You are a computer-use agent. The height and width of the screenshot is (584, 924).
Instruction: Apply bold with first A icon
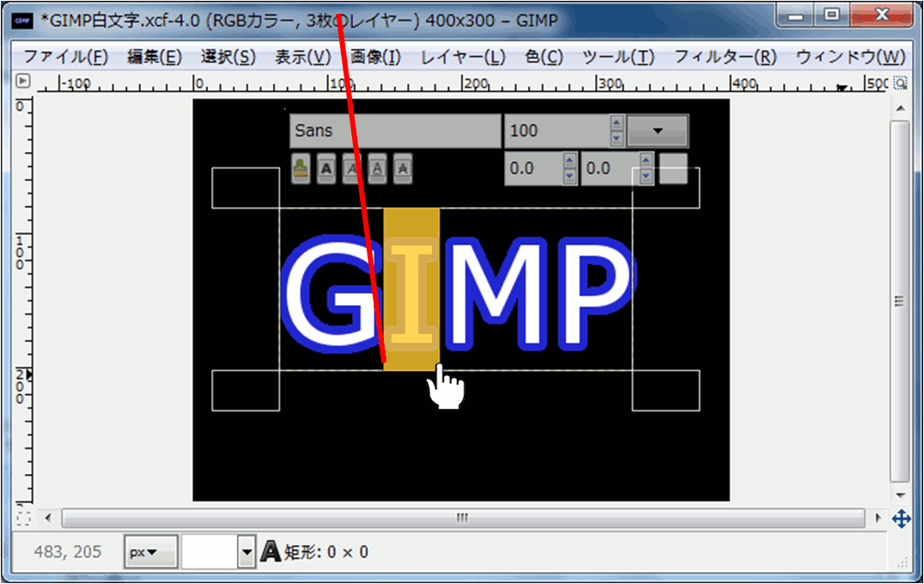[x=326, y=169]
